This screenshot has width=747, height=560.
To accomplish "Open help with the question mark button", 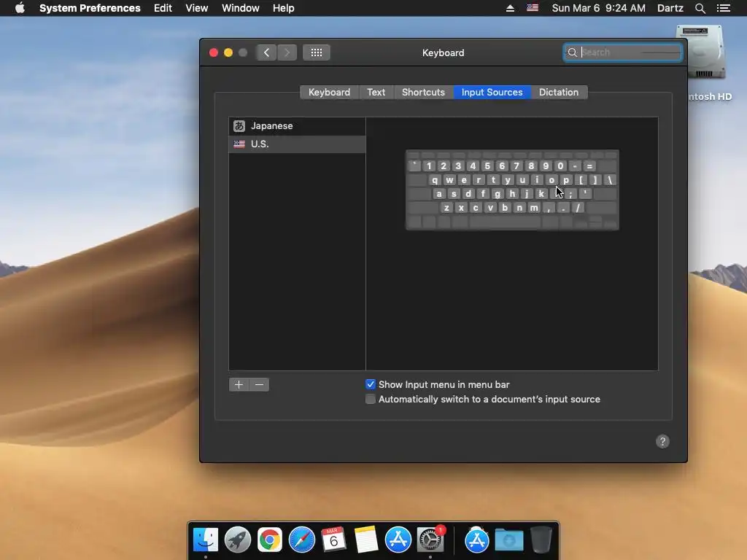I will pos(662,441).
